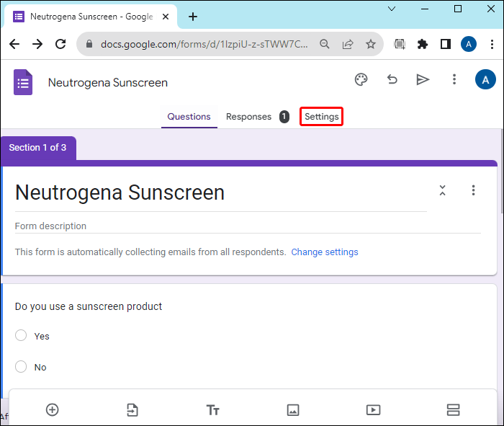Click the Add video icon
The image size is (504, 426).
point(373,410)
